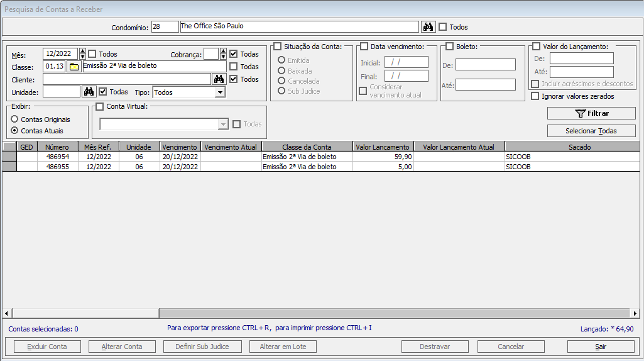The height and width of the screenshot is (361, 644).
Task: Click Excluir Conta button
Action: click(x=47, y=347)
